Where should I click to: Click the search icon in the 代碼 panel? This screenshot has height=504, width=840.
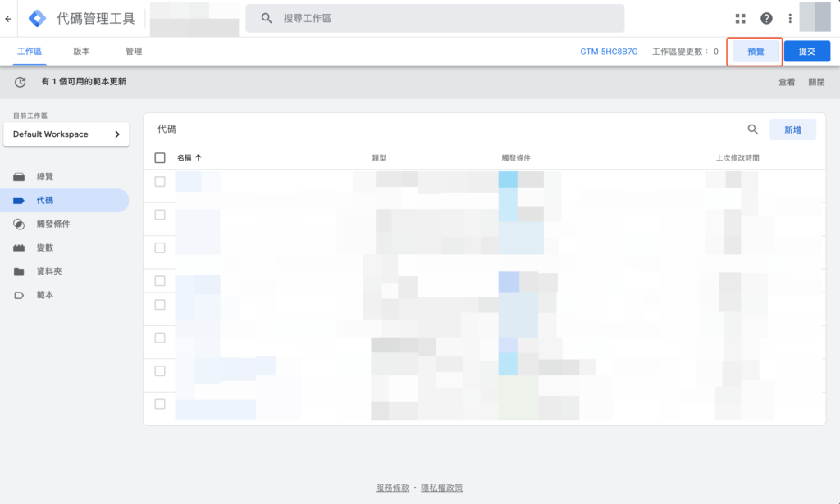[753, 129]
